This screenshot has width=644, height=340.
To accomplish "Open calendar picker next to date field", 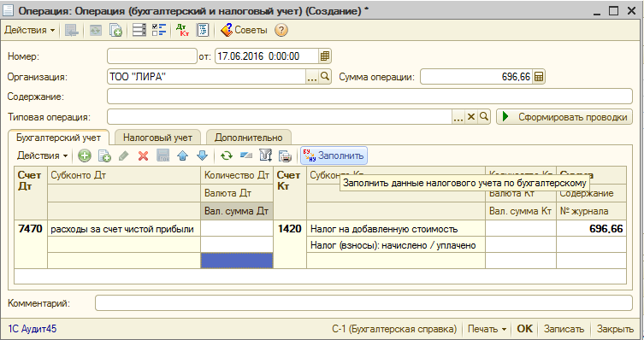I will coord(325,56).
